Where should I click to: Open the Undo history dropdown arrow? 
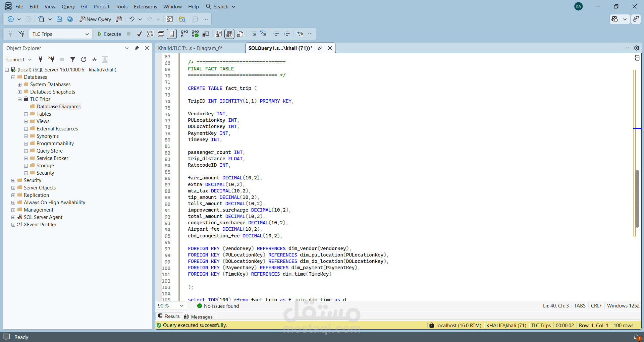(x=140, y=19)
